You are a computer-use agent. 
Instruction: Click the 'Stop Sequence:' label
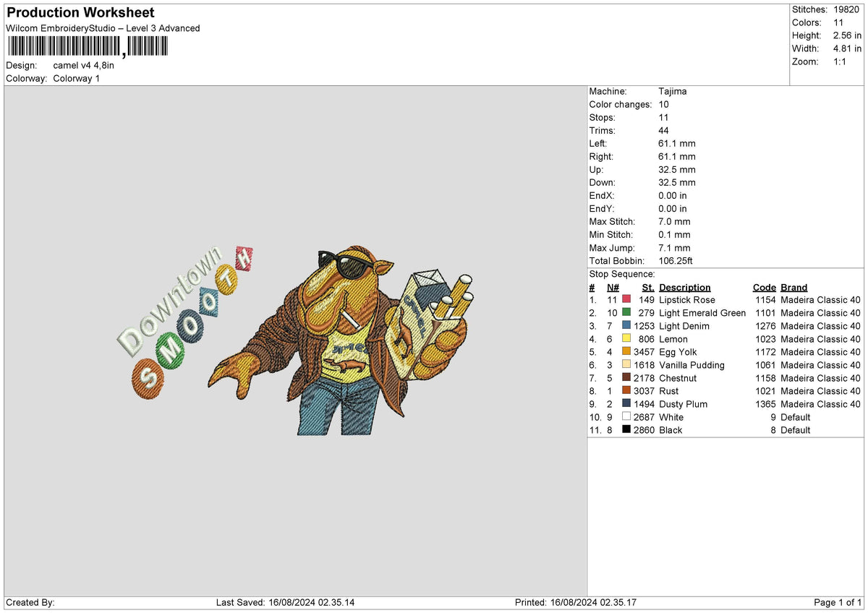pos(622,274)
